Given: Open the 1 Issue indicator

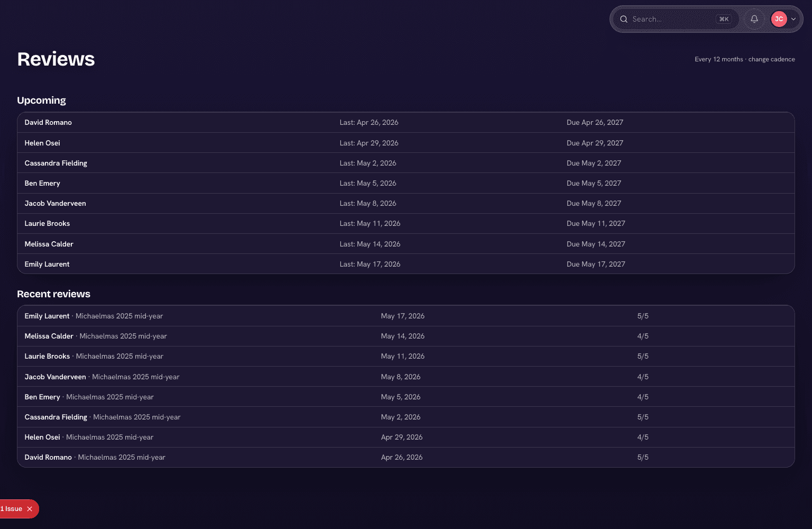Looking at the screenshot, I should click(12, 509).
